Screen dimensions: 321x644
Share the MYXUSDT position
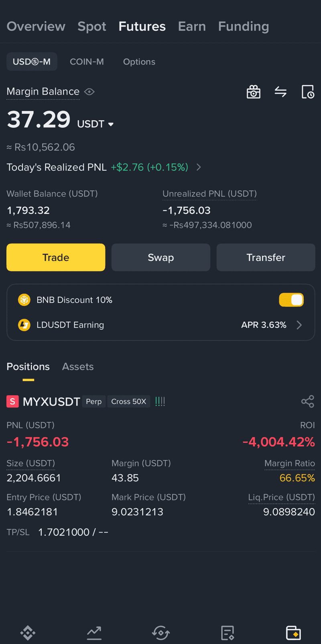click(308, 401)
